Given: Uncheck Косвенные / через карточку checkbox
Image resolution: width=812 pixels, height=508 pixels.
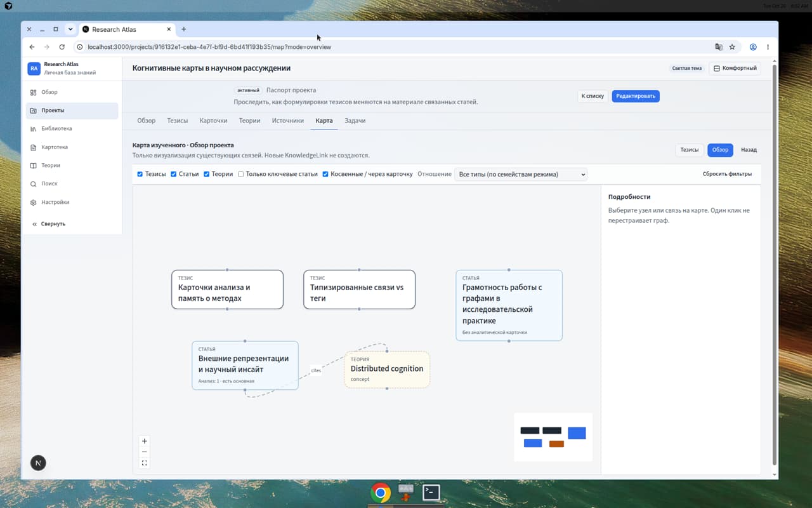Looking at the screenshot, I should pyautogui.click(x=325, y=174).
